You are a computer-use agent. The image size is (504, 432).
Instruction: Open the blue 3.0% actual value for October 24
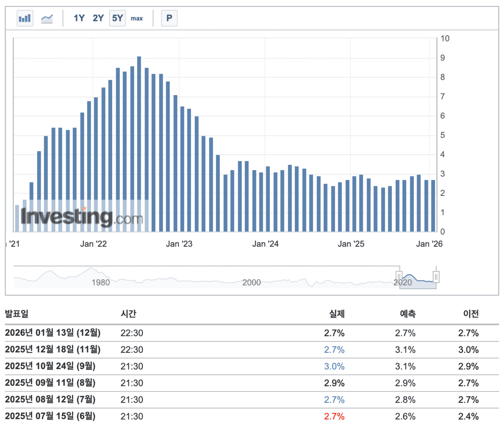coord(334,366)
